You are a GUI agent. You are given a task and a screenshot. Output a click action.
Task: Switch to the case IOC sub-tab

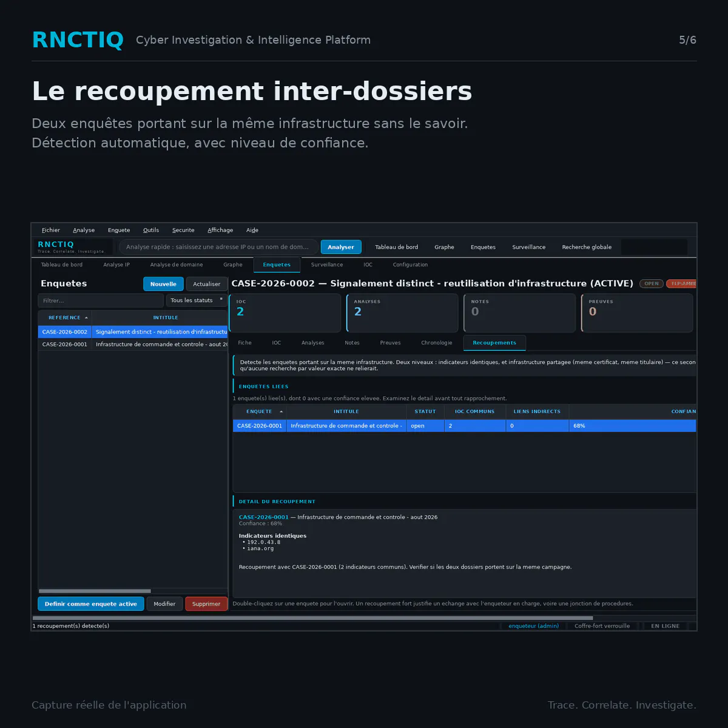coord(277,343)
